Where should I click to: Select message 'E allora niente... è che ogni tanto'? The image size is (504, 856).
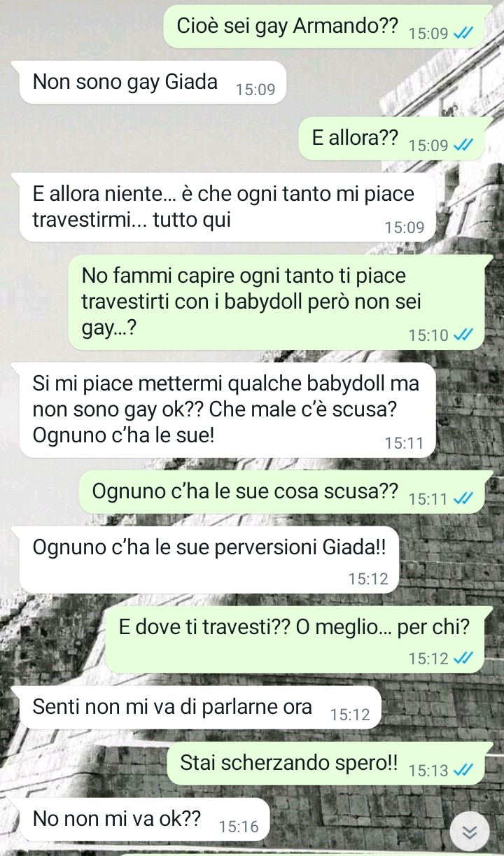pyautogui.click(x=227, y=207)
